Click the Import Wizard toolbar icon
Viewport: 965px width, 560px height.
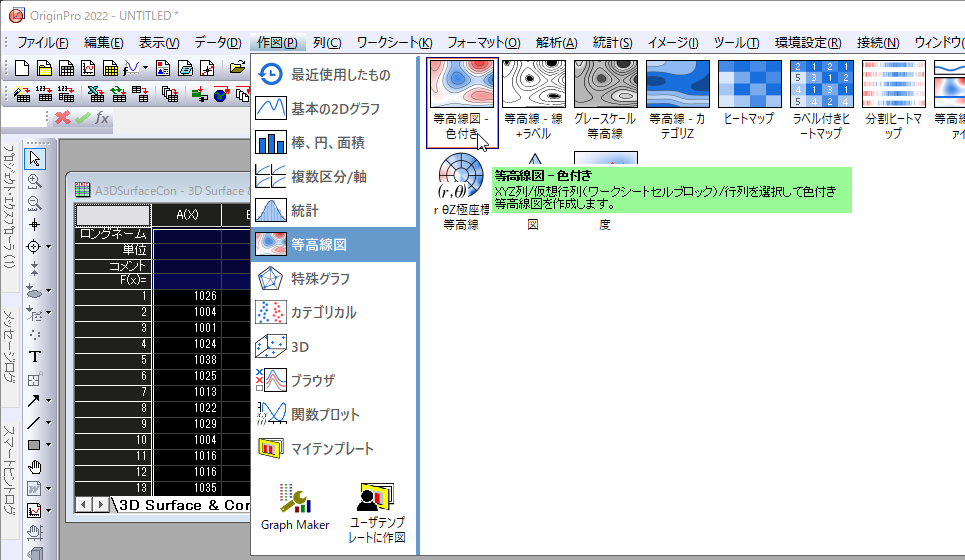point(22,94)
